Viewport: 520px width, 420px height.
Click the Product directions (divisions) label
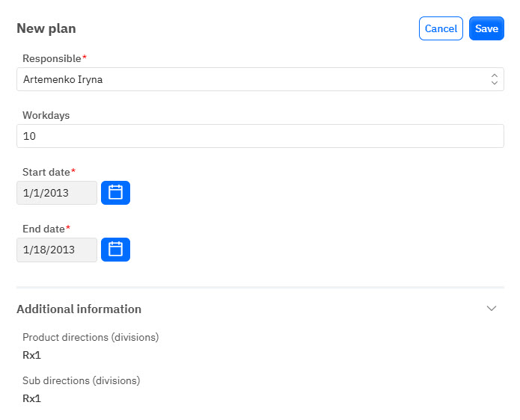[x=91, y=337]
